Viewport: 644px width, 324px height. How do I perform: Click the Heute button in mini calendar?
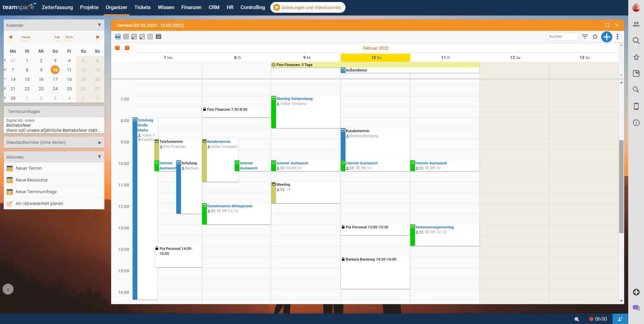point(26,37)
